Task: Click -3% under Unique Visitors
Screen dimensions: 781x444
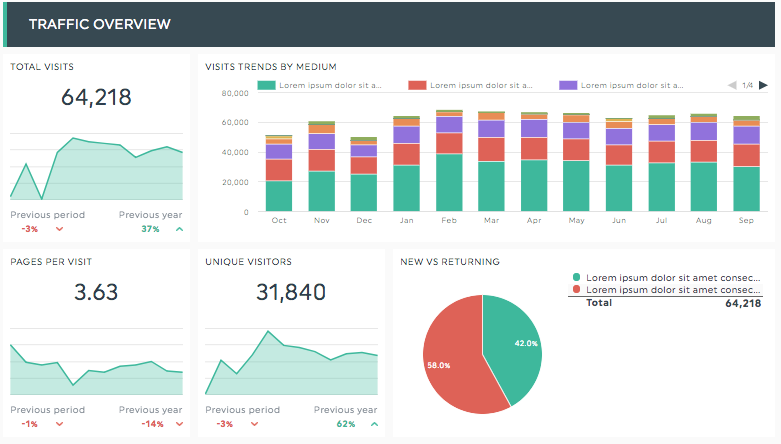Action: pos(225,424)
